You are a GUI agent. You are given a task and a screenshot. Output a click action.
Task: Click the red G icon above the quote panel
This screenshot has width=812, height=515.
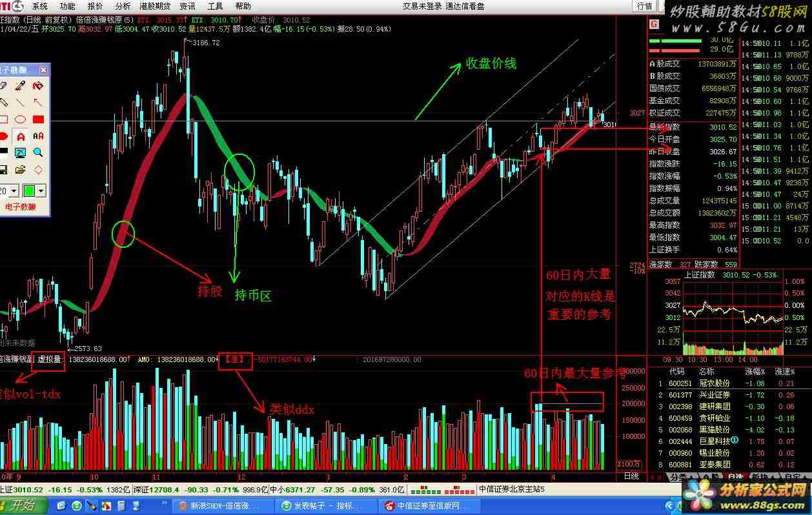(x=655, y=25)
